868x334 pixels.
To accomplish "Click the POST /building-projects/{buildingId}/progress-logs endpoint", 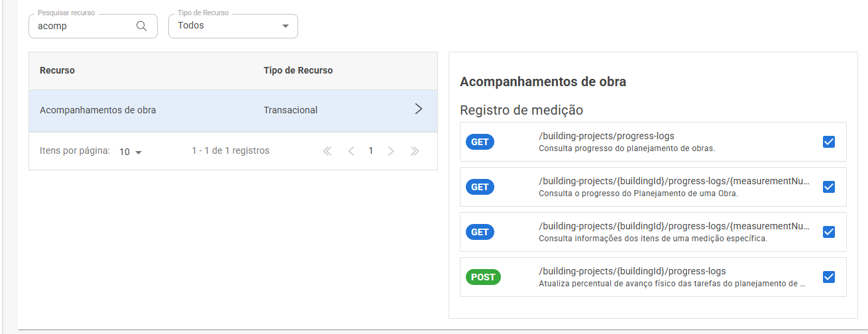I will coord(653,277).
